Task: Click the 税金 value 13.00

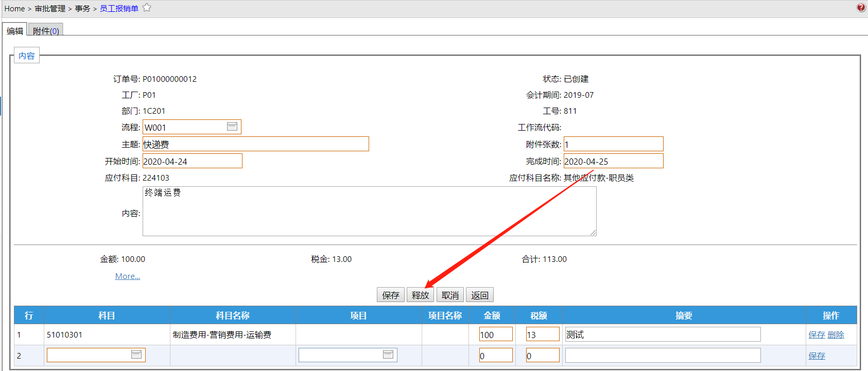Action: pos(342,259)
